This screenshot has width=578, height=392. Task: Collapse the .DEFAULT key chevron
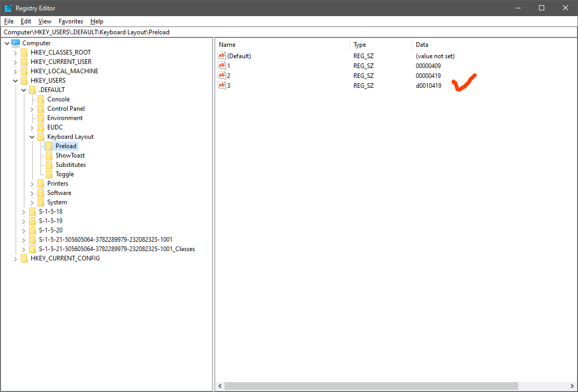[x=24, y=90]
